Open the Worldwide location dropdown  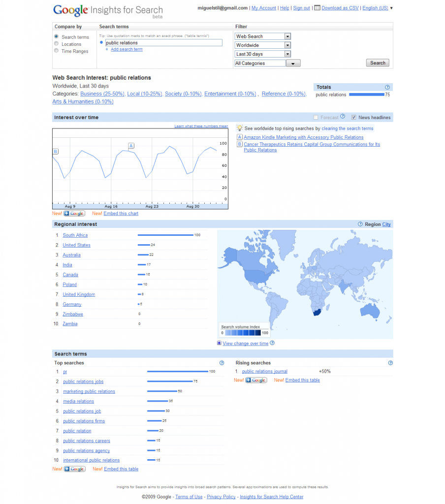coord(263,45)
